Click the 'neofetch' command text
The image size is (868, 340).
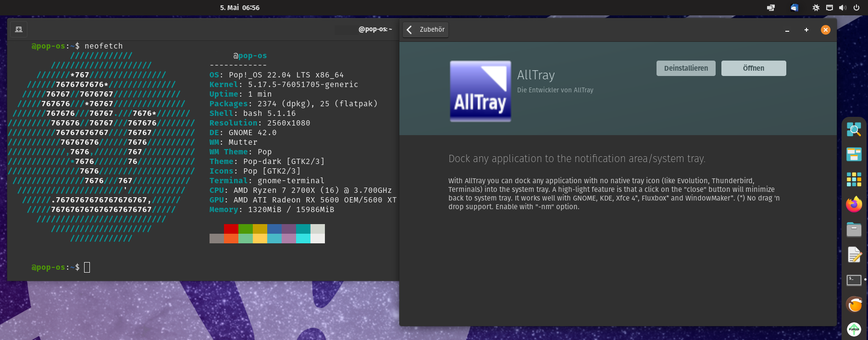point(104,46)
